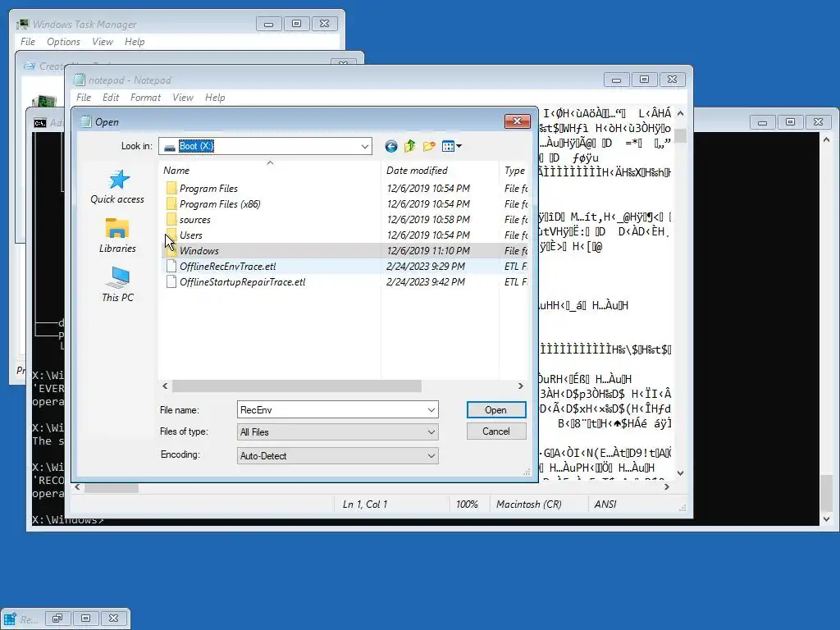Click the Ln 1, Col 1 status entry
Viewport: 840px width, 630px height.
click(x=365, y=504)
